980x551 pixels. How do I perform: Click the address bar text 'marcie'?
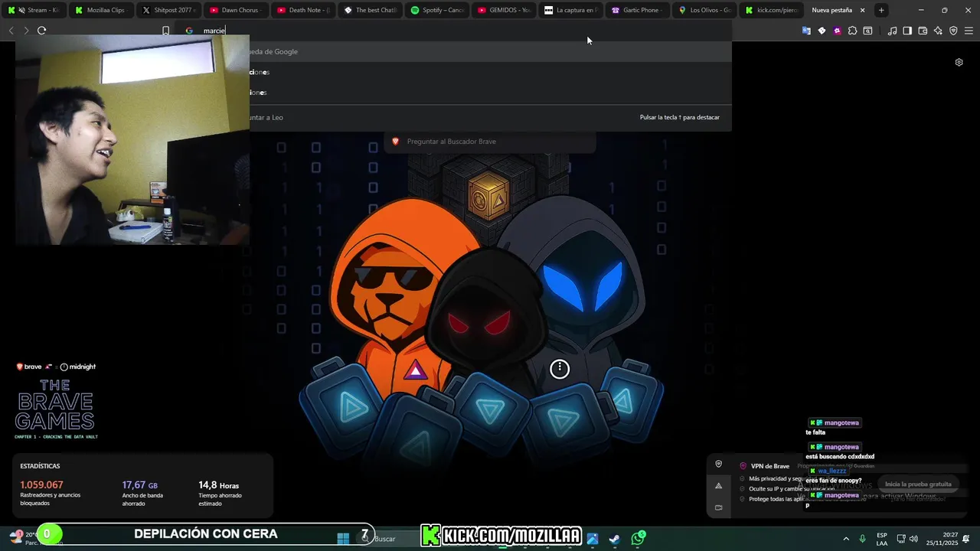coord(214,31)
